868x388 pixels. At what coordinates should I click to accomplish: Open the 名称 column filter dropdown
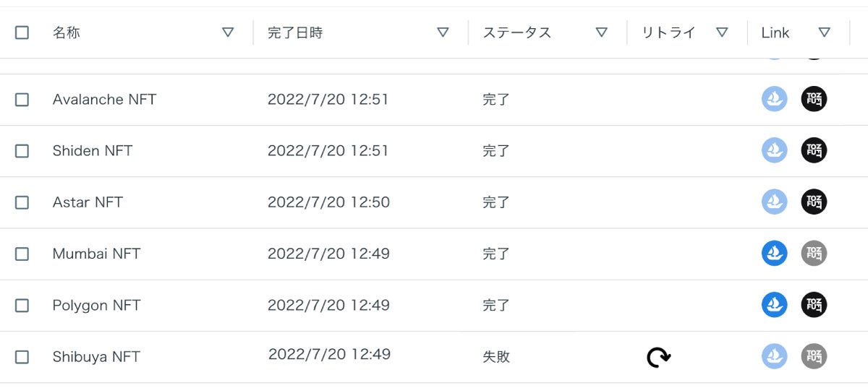tap(228, 33)
